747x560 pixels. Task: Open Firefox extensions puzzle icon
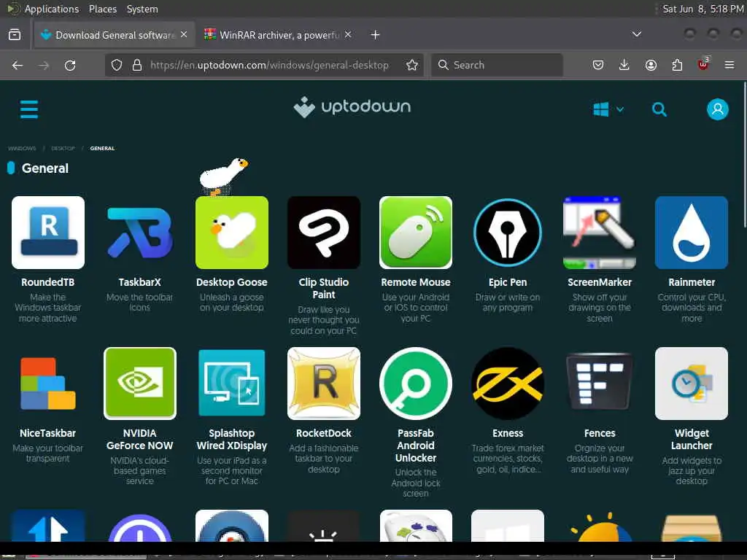[x=677, y=65]
